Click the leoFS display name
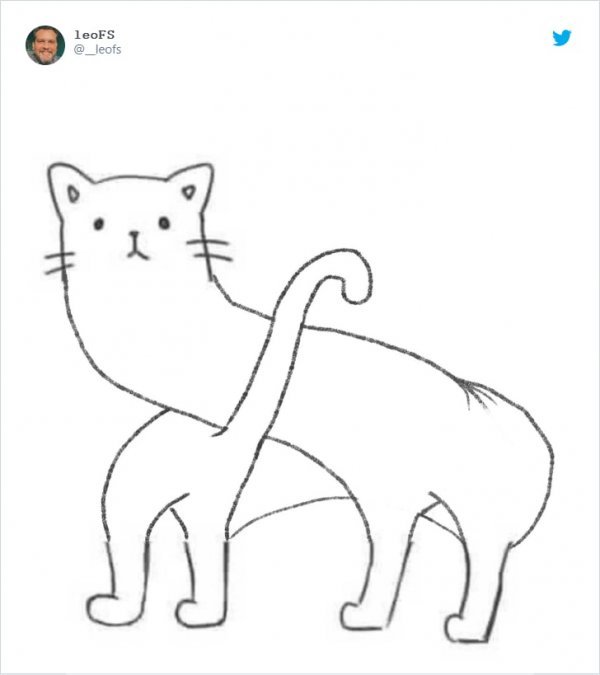This screenshot has width=600, height=675. [94, 34]
